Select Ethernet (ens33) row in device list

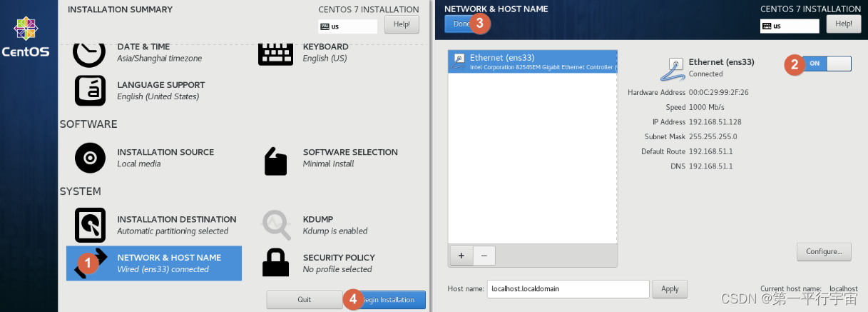[533, 61]
